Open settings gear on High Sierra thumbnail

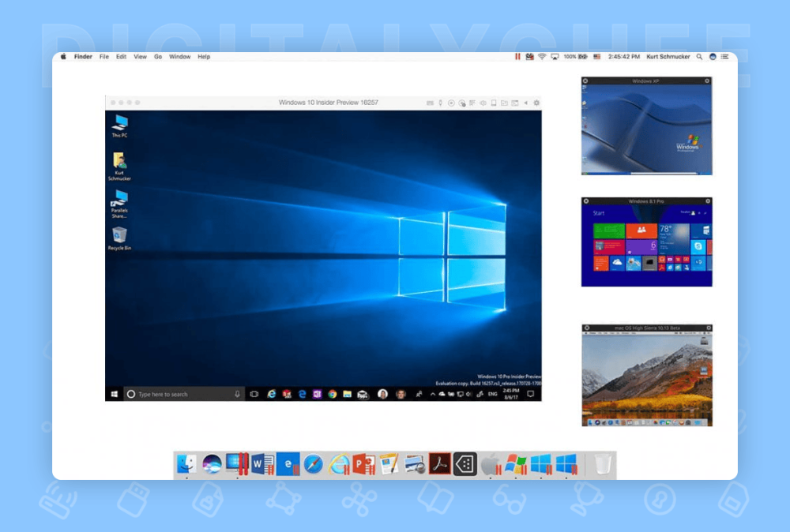pos(709,328)
